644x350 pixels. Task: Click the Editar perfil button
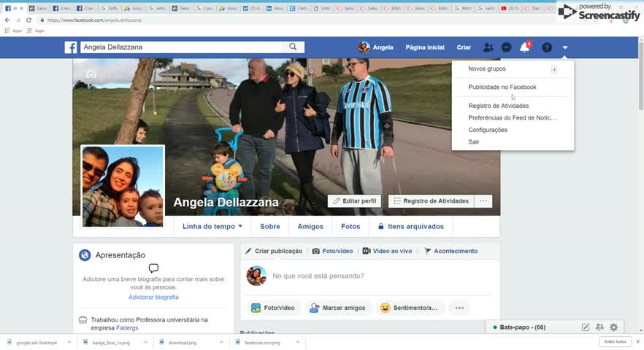[354, 201]
